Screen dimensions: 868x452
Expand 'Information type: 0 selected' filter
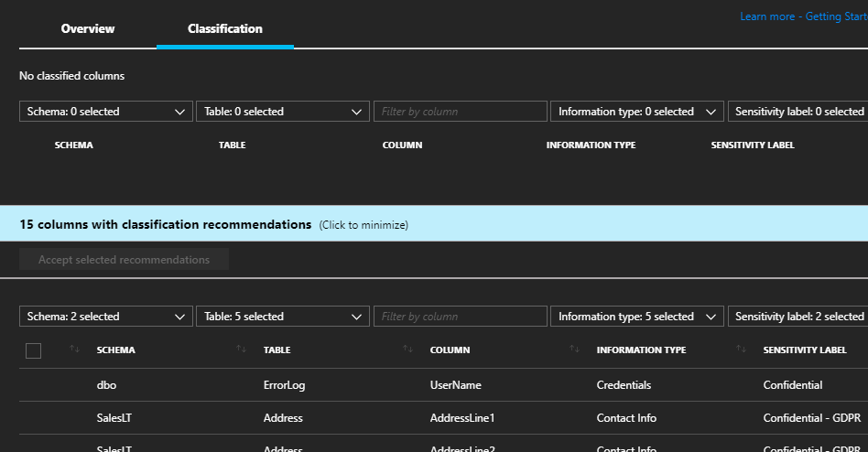636,112
